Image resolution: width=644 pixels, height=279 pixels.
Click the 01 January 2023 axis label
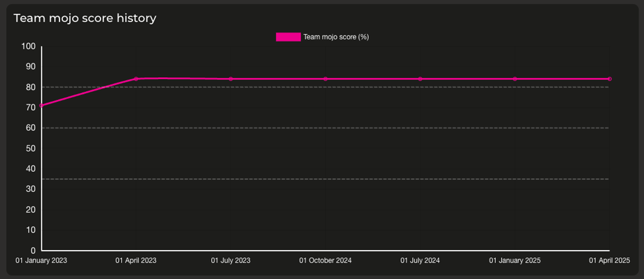pos(41,261)
